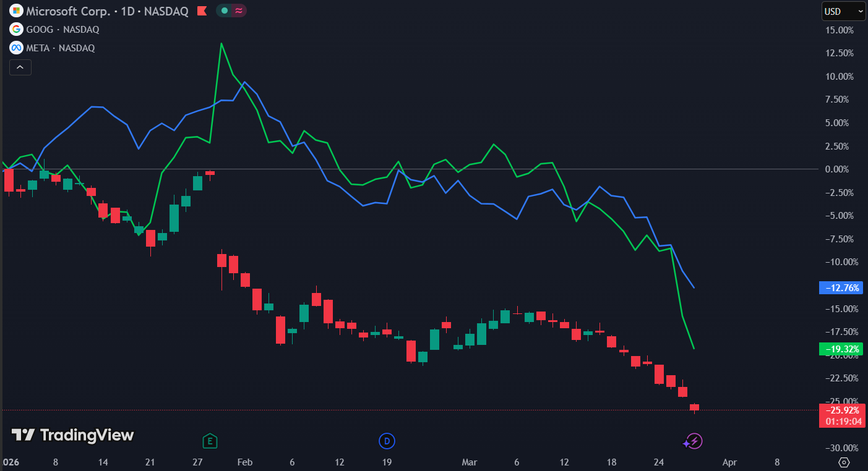Click the −7.50% price axis label

(x=839, y=239)
